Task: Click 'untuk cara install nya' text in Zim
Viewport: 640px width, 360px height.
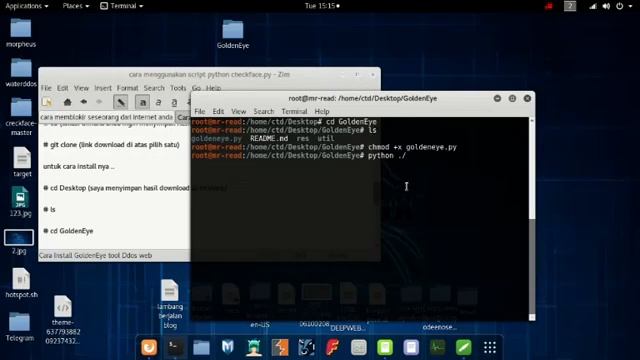Action: 79,167
